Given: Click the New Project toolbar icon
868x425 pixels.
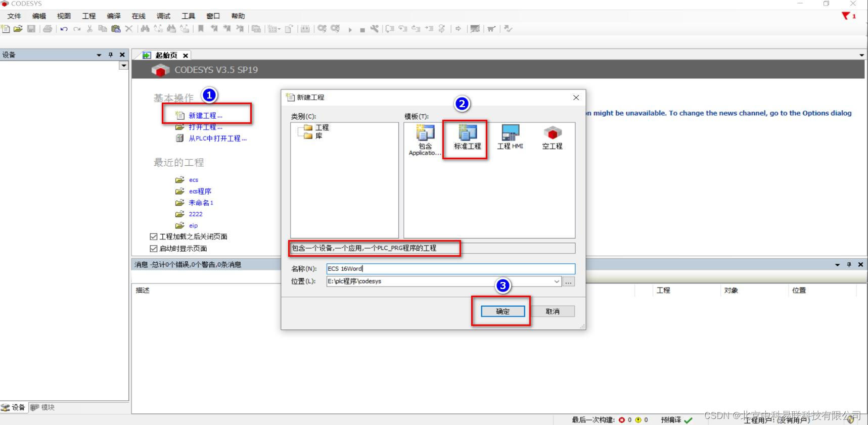Looking at the screenshot, I should point(6,29).
